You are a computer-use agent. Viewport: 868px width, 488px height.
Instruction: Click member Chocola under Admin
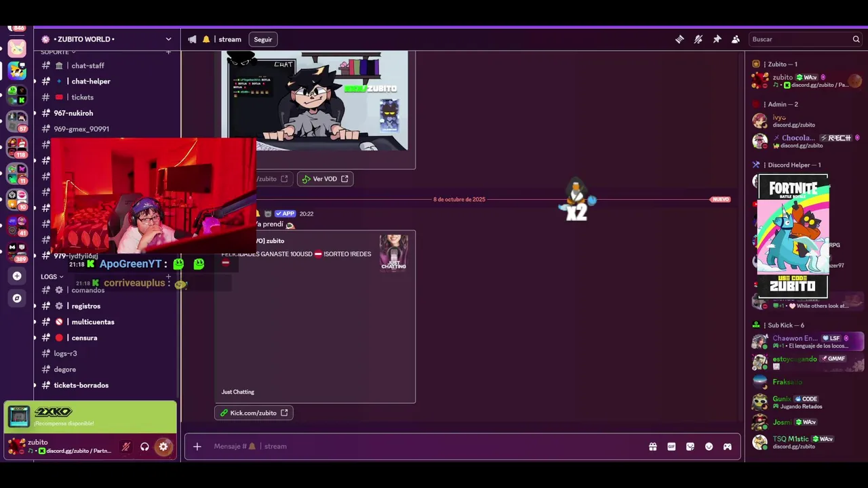click(807, 141)
